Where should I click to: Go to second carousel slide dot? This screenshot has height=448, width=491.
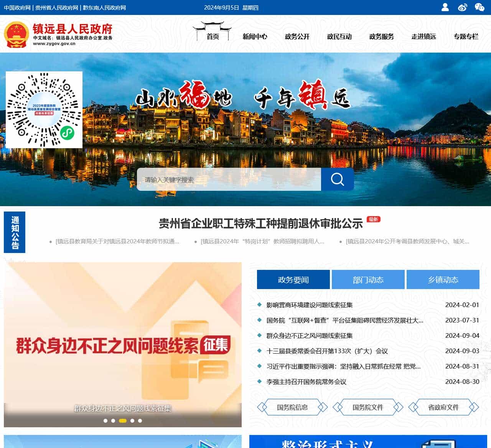tap(113, 421)
